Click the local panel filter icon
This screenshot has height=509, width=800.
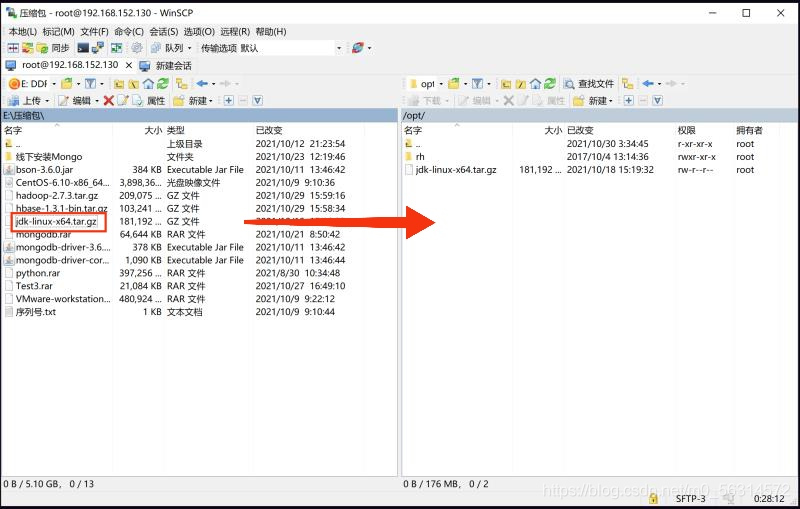click(x=91, y=84)
